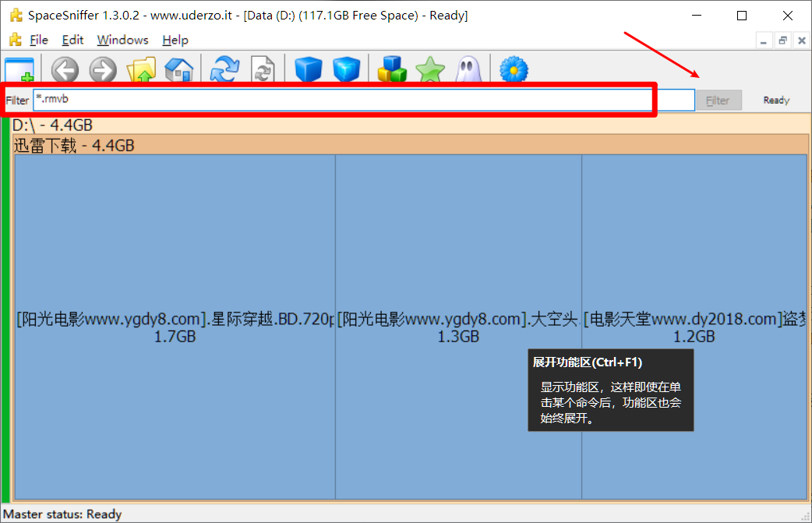Click the blue flower donate icon

(x=514, y=69)
